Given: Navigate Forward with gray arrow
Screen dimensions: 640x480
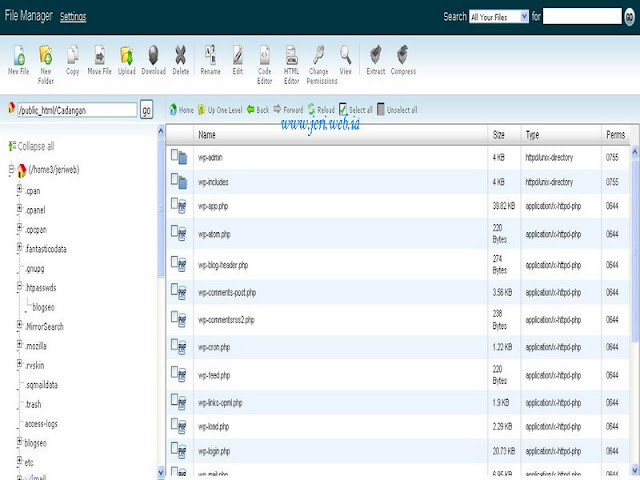Looking at the screenshot, I should click(288, 110).
